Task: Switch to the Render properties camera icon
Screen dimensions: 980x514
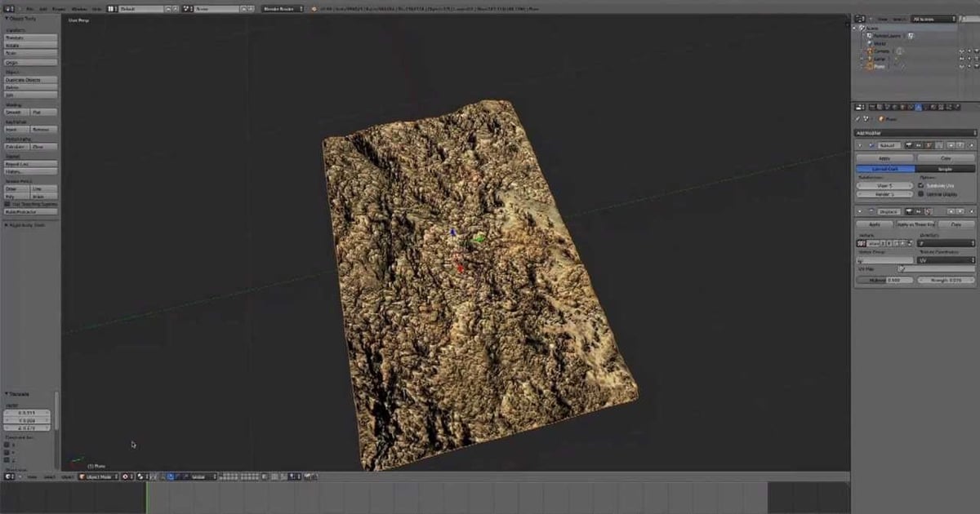Action: (872, 107)
